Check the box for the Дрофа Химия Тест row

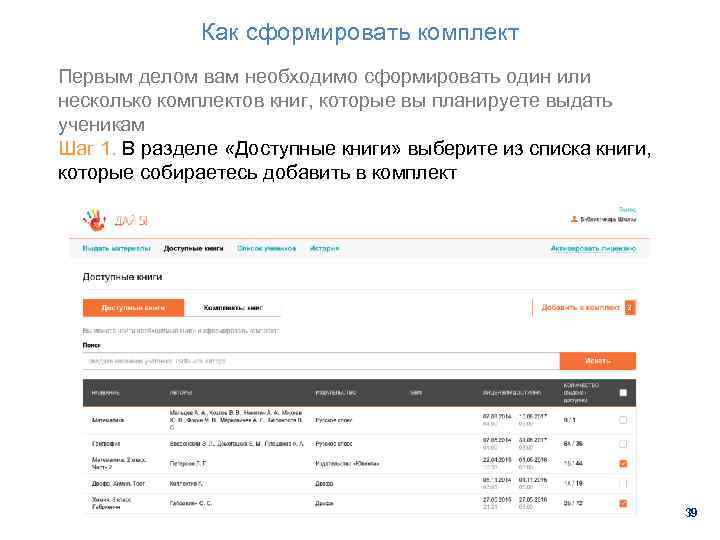(x=623, y=484)
